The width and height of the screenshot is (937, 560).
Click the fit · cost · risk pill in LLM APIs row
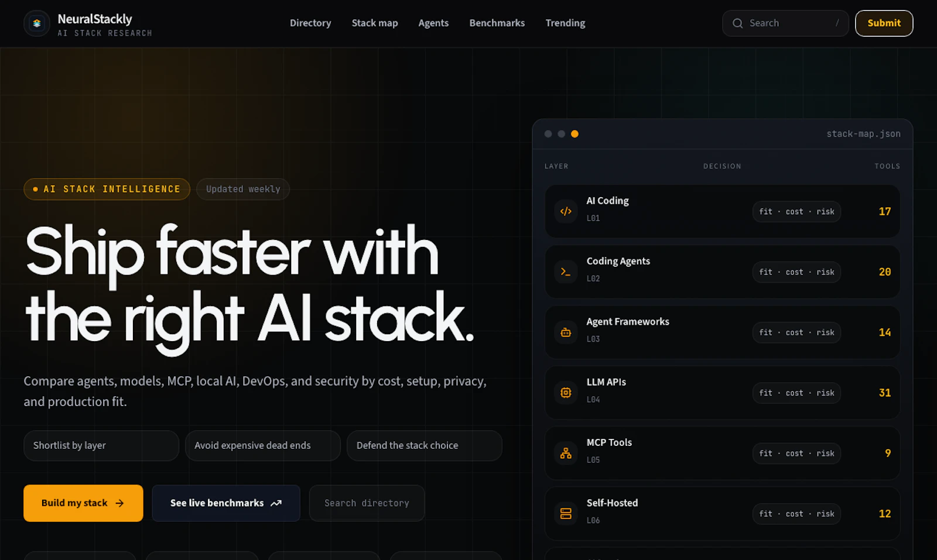[796, 393]
